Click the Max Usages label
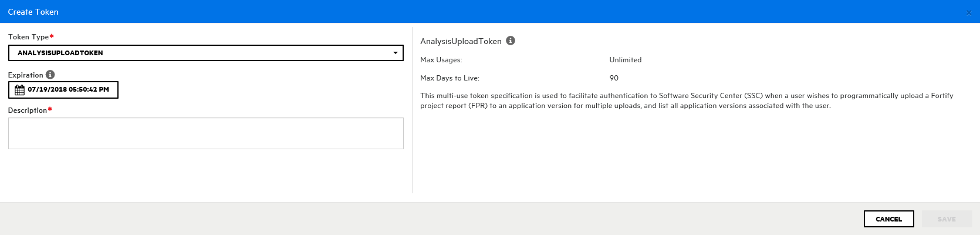This screenshot has height=235, width=980. click(x=441, y=60)
